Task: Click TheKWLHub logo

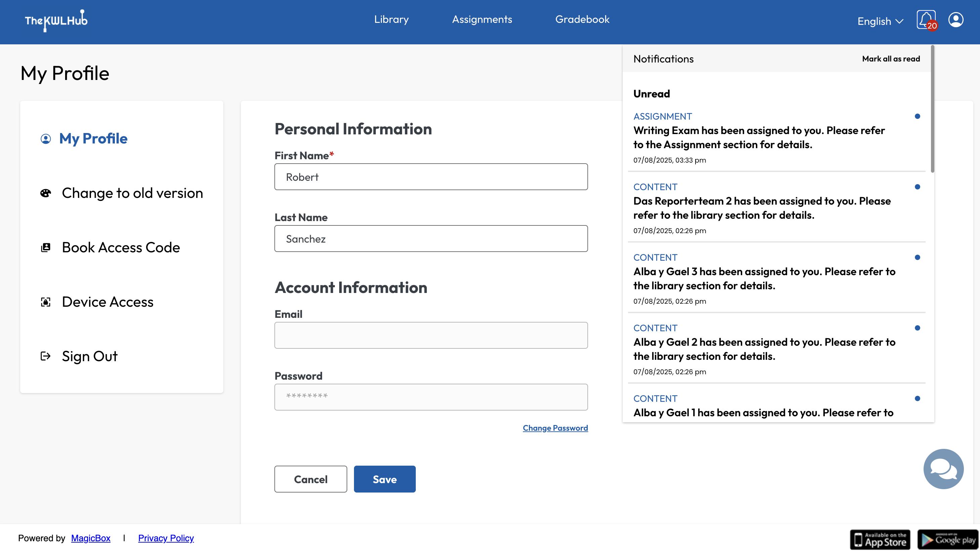Action: tap(56, 20)
